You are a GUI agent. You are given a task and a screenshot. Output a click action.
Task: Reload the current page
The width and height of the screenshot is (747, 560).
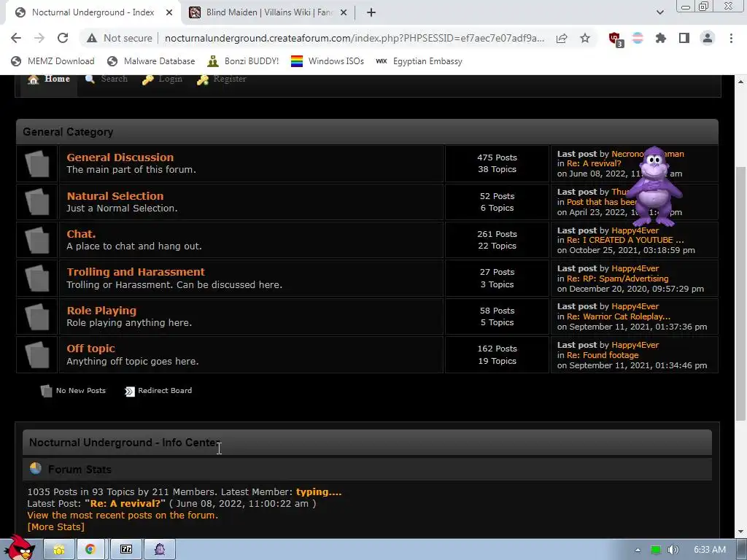[x=63, y=38]
